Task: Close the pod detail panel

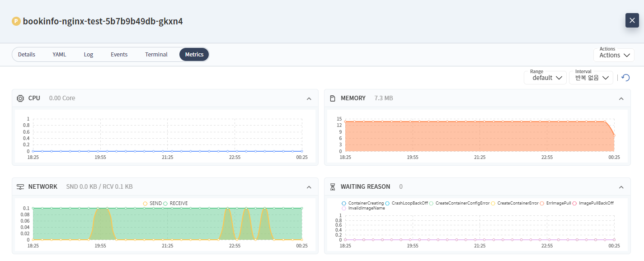Action: pyautogui.click(x=632, y=20)
